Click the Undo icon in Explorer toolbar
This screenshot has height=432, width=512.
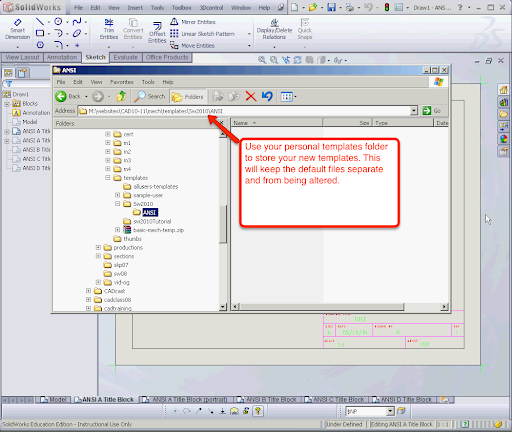(267, 97)
